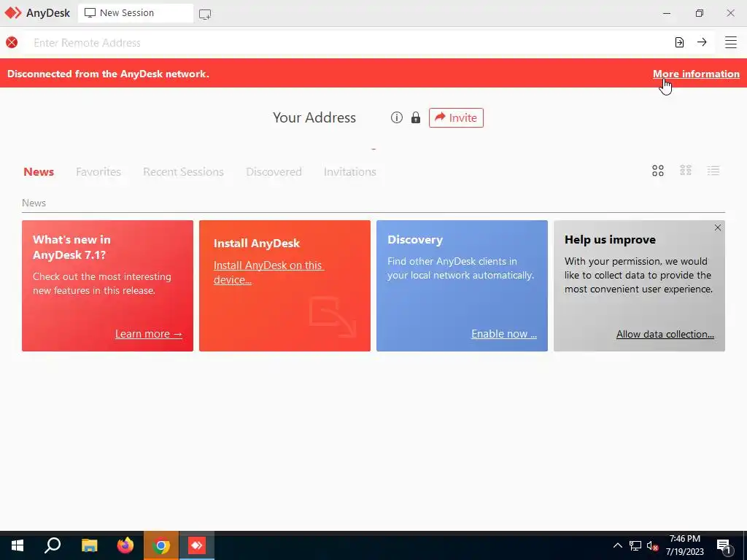Open a new session tab with plus-monitor icon
Screen dimensions: 747x560
205,15
